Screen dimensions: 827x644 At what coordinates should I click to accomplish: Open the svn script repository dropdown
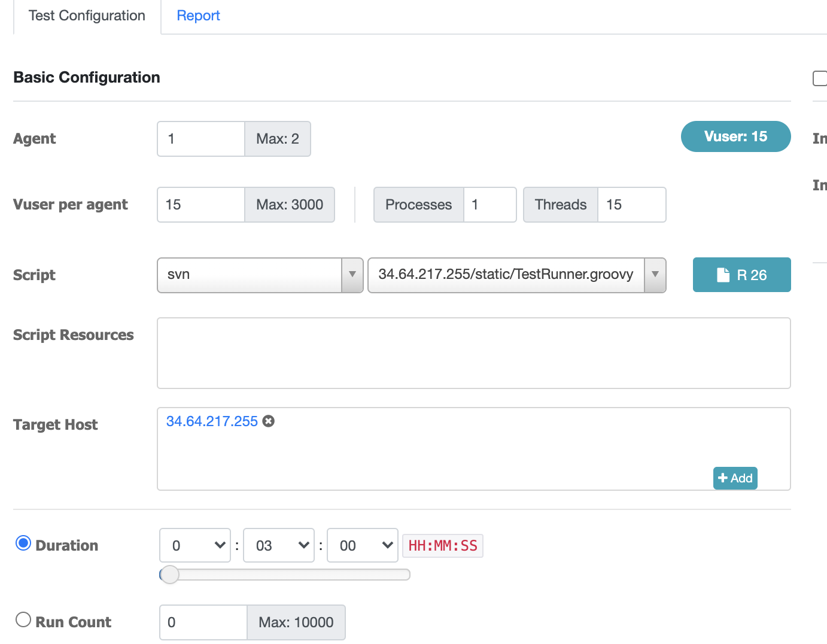[x=260, y=275]
